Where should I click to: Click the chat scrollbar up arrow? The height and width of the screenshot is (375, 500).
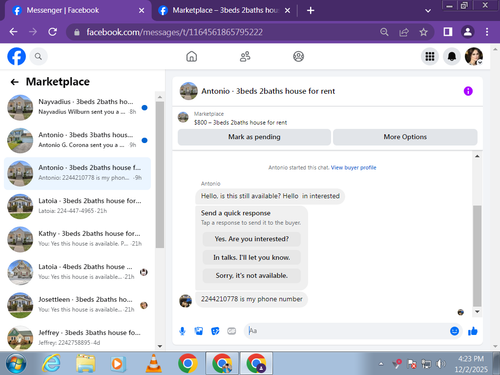click(x=477, y=156)
